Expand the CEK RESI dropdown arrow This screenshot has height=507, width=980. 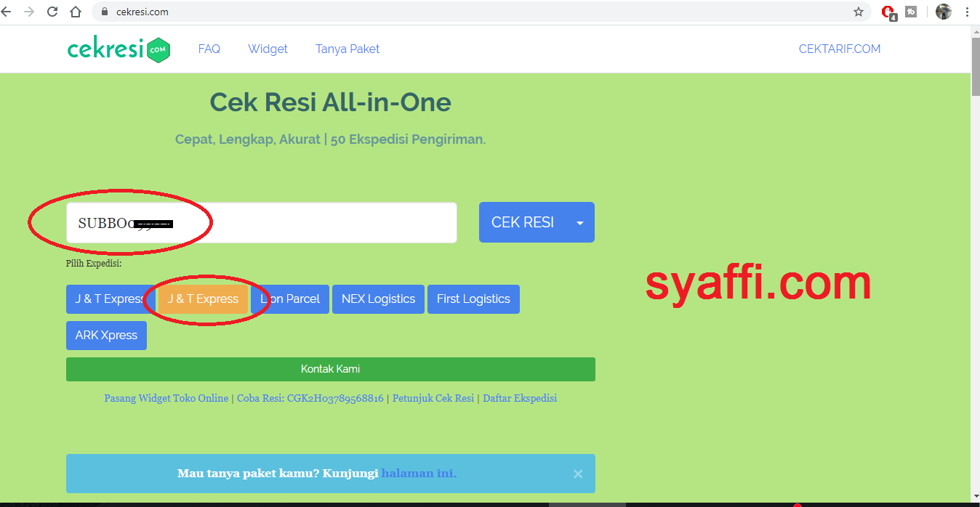580,222
